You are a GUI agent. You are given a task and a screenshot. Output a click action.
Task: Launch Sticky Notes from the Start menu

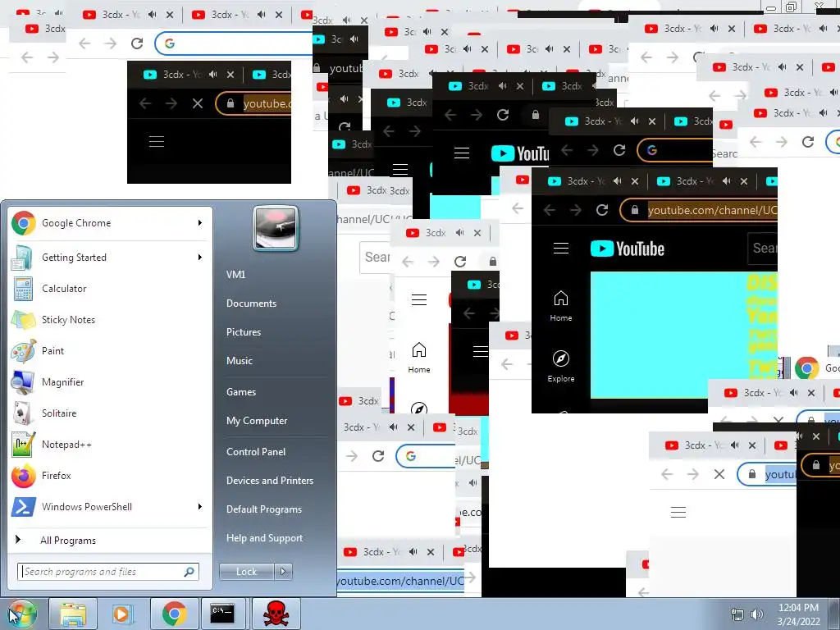coord(110,320)
